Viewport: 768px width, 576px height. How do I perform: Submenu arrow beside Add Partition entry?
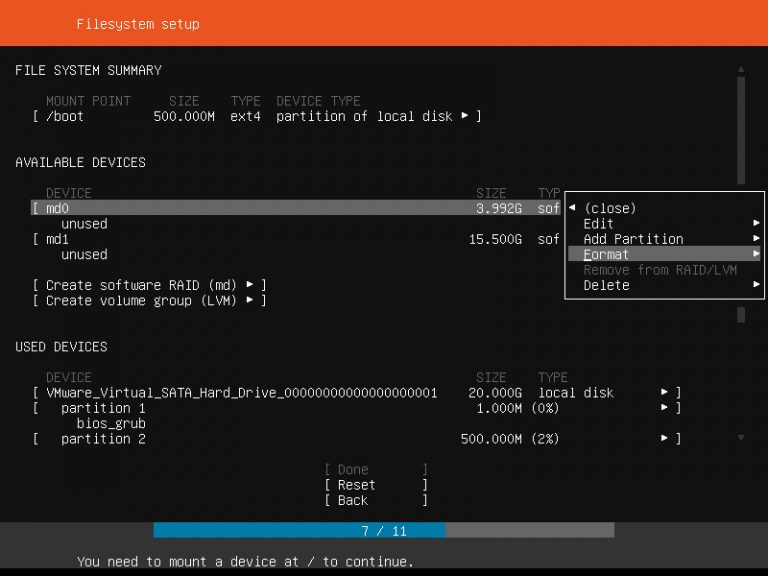tap(756, 238)
